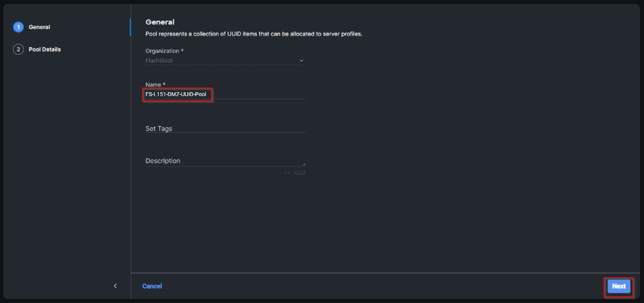Click the '<= 1024' character limit hint

tap(294, 172)
